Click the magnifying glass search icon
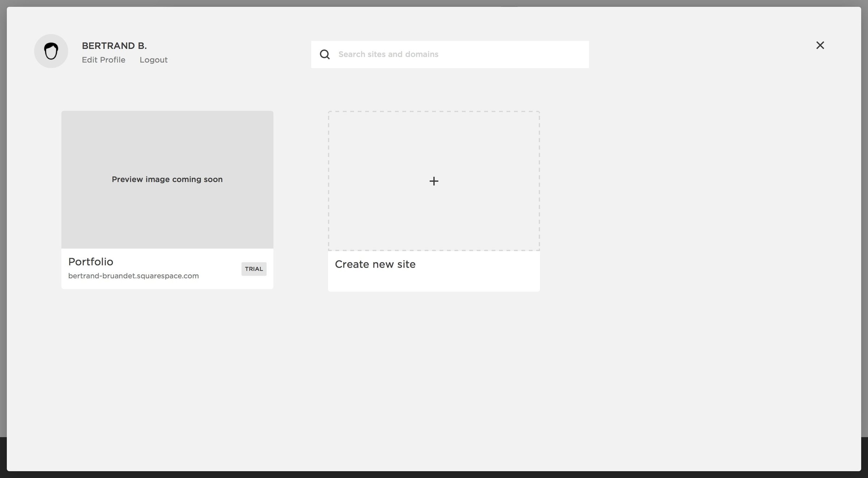 pos(325,54)
